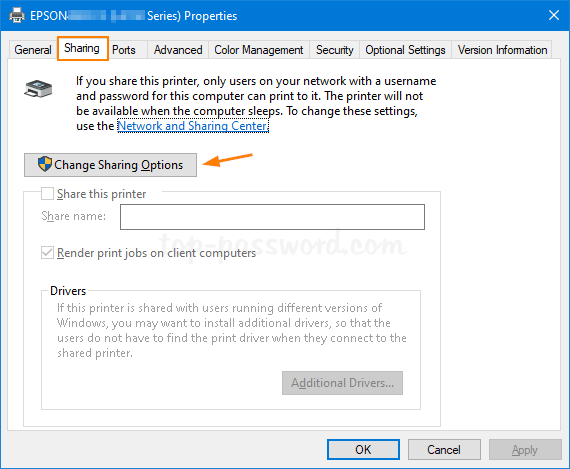Image resolution: width=570 pixels, height=469 pixels.
Task: Open the Color Management tab
Action: [258, 50]
